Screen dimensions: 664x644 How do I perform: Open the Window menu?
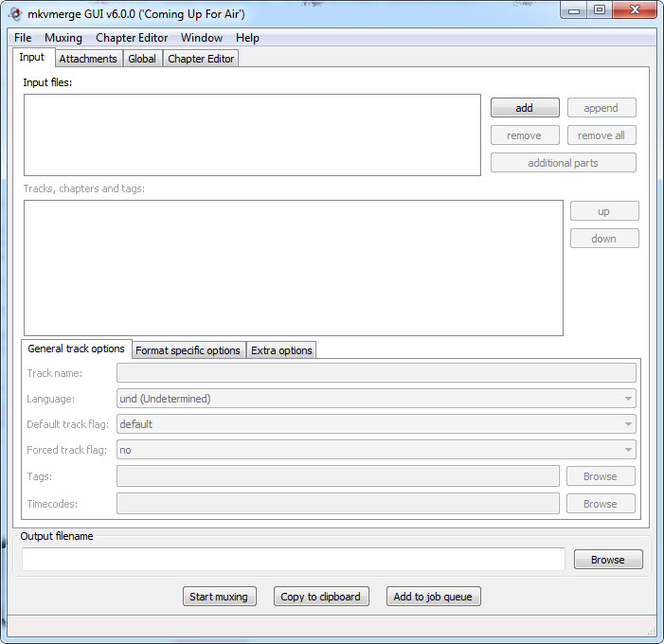point(202,38)
